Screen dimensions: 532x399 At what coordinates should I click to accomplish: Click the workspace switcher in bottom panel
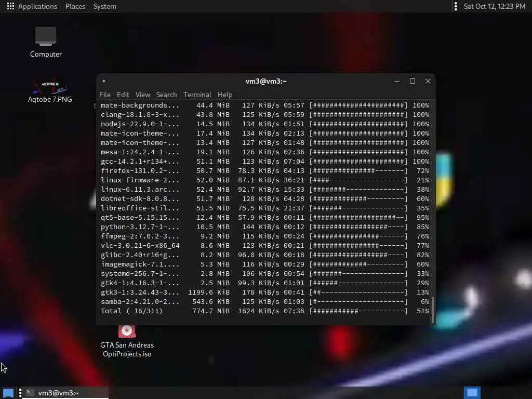[x=472, y=393]
